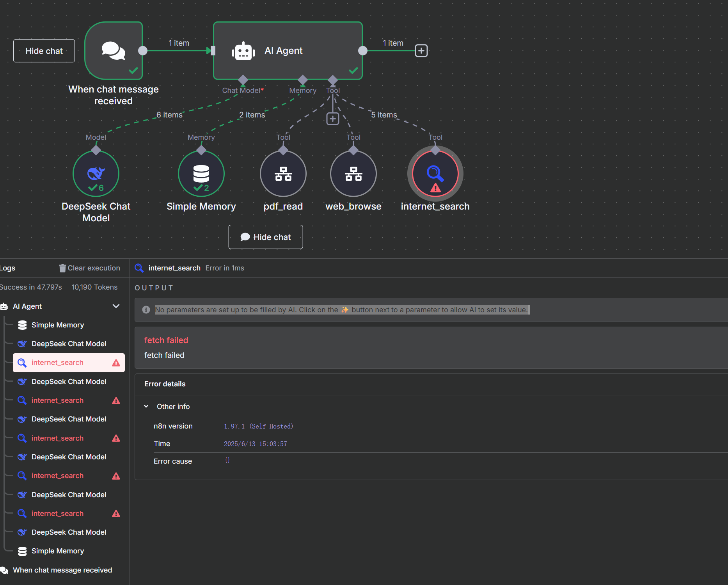728x585 pixels.
Task: Add a new tool via the Tool plus button
Action: 333,119
